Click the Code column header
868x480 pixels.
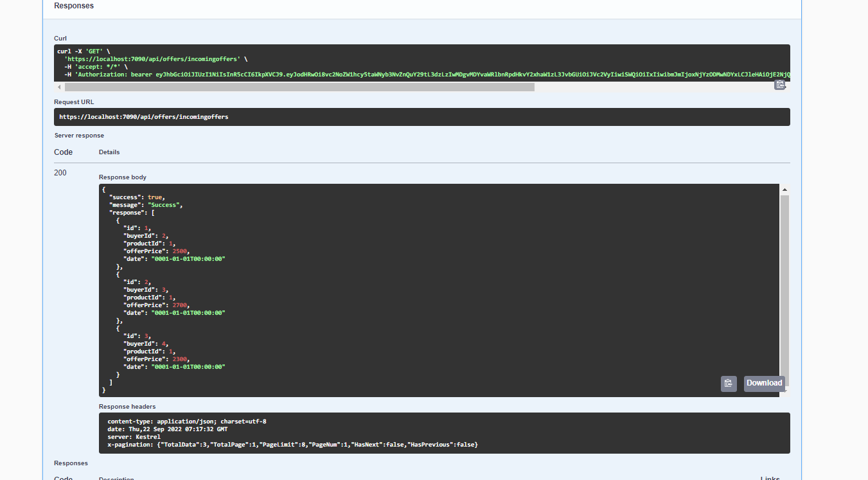62,152
